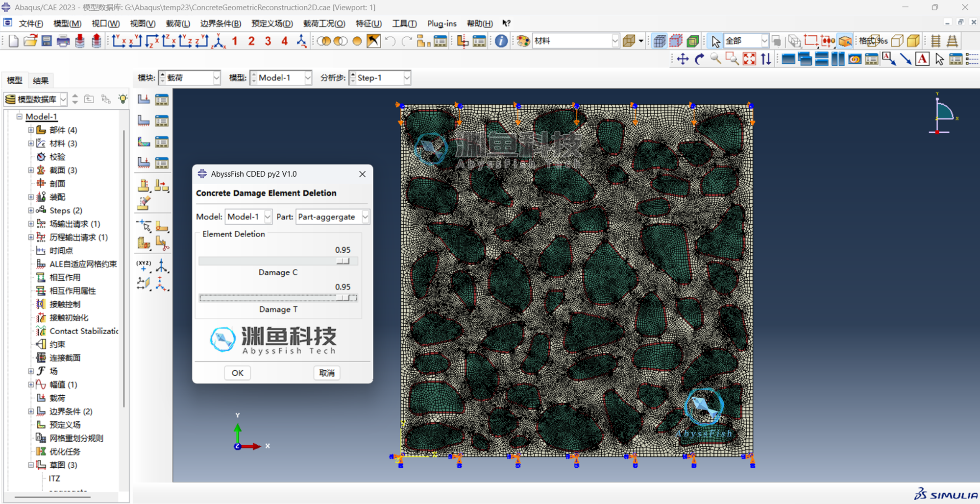
Task: Toggle the drag-select rectangle shape
Action: (x=810, y=41)
